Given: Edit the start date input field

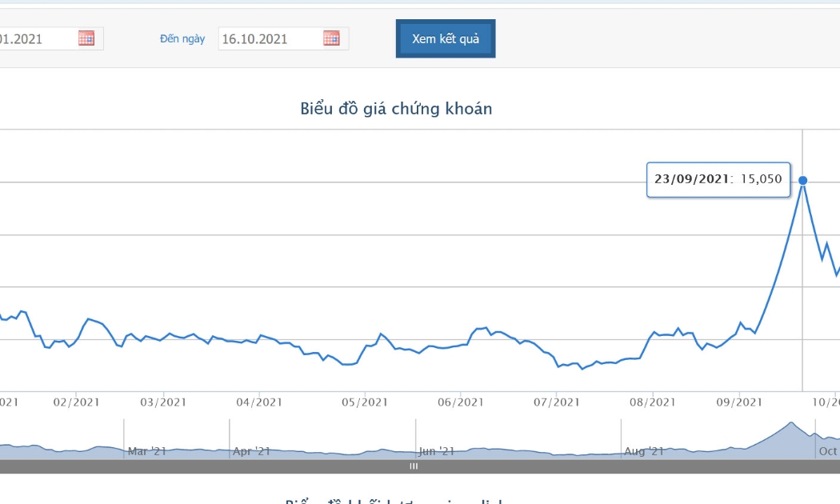Looking at the screenshot, I should pyautogui.click(x=51, y=38).
